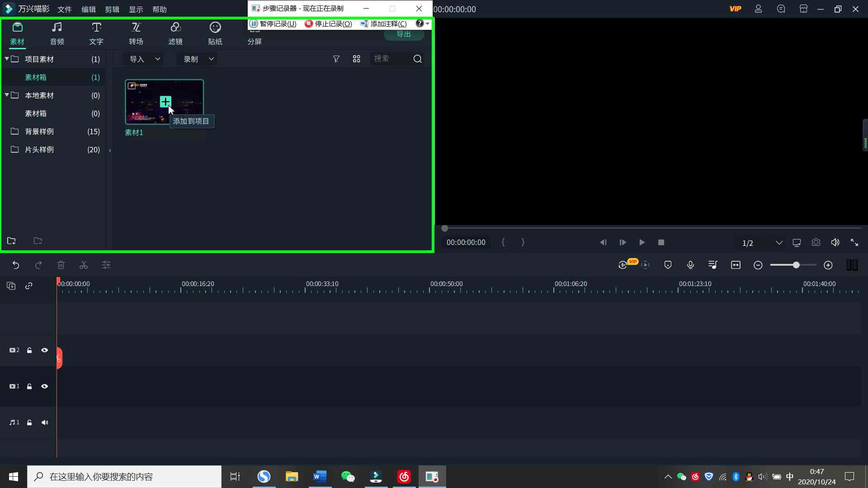The height and width of the screenshot is (488, 868).
Task: Collapse the 项目素材 tree folder
Action: [x=7, y=59]
